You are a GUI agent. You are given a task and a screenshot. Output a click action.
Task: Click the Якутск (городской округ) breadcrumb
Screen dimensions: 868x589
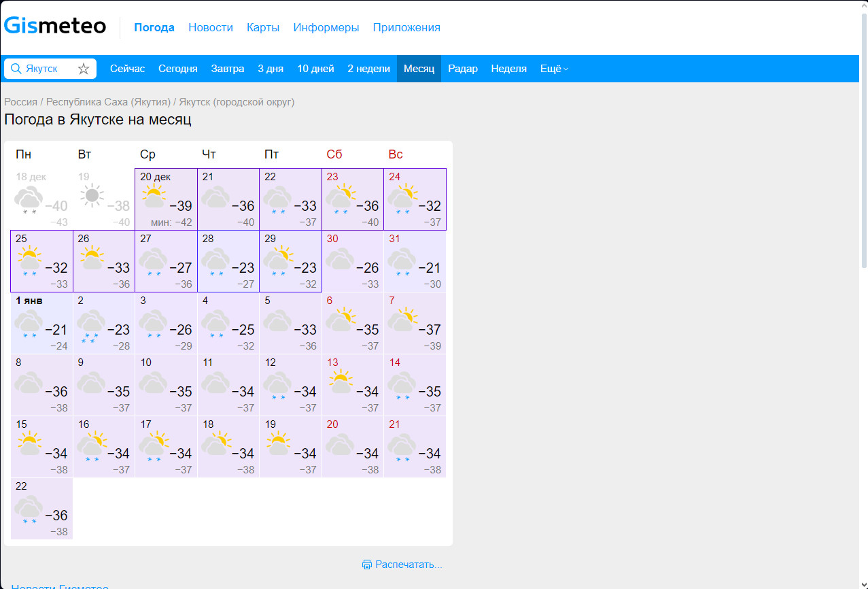pos(237,102)
